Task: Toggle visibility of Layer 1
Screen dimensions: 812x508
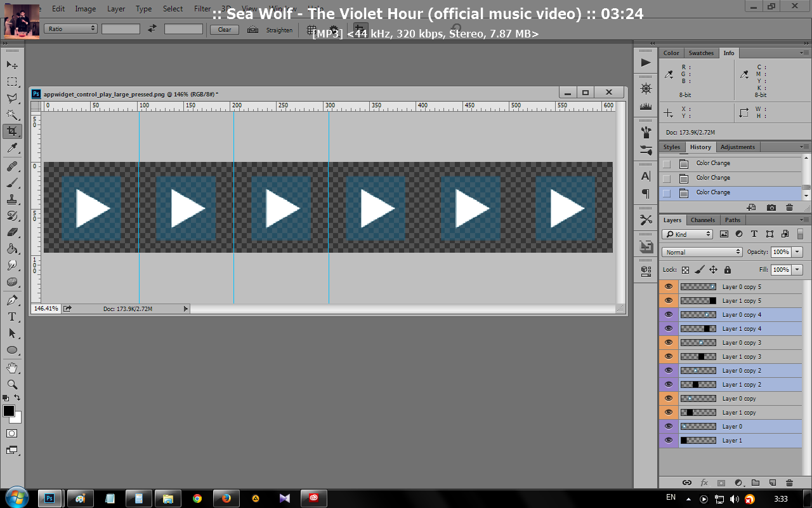Action: pyautogui.click(x=669, y=440)
